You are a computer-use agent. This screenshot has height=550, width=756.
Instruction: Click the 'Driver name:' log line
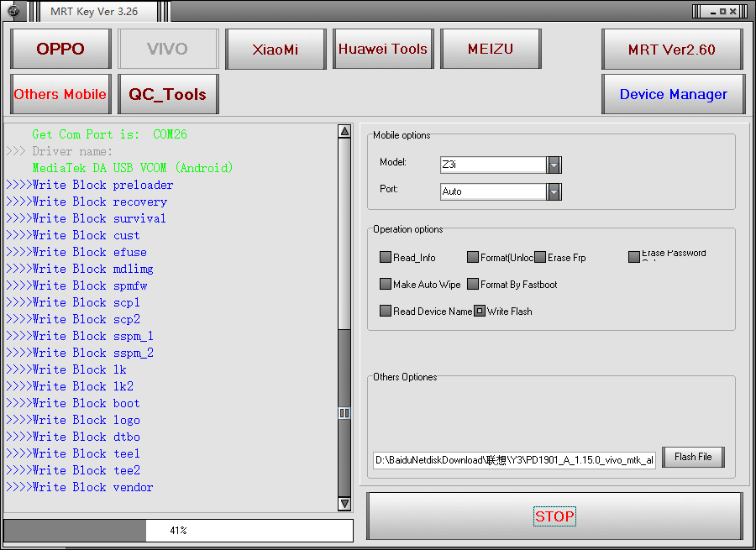(x=60, y=151)
